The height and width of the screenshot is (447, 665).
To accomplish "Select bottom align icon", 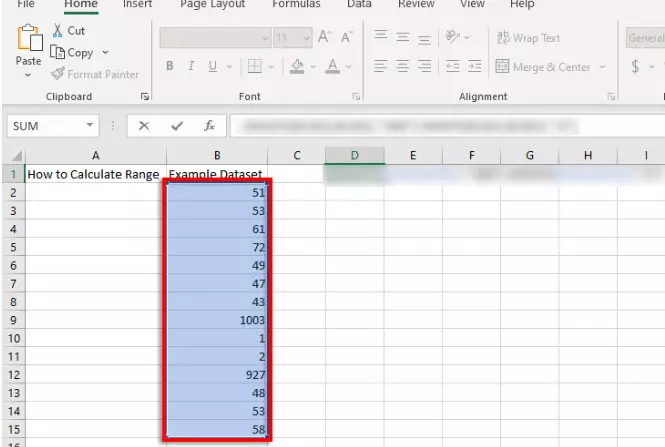I will (424, 39).
